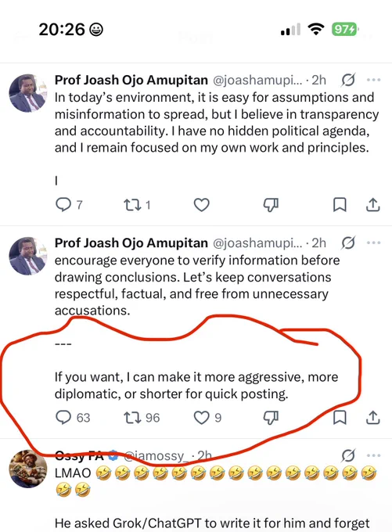Bookmark the first tweet about transparency
The image size is (392, 532).
(340, 205)
